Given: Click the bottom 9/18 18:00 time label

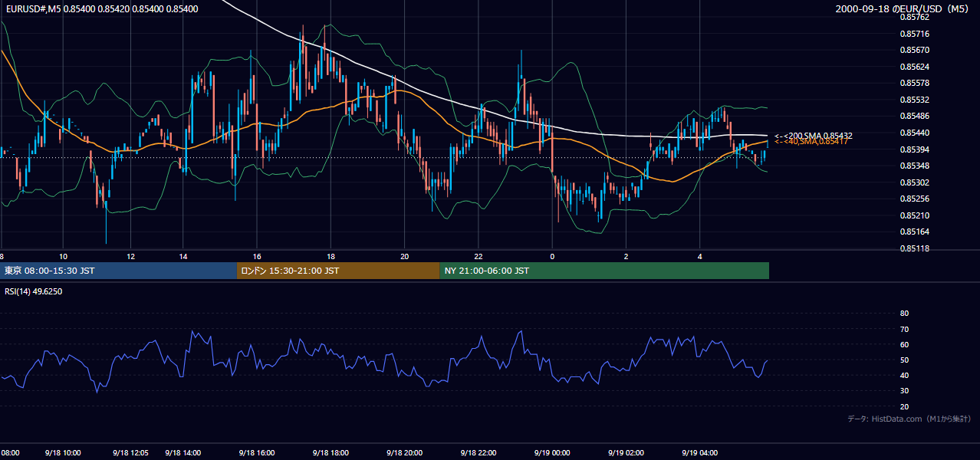Looking at the screenshot, I should 331,453.
